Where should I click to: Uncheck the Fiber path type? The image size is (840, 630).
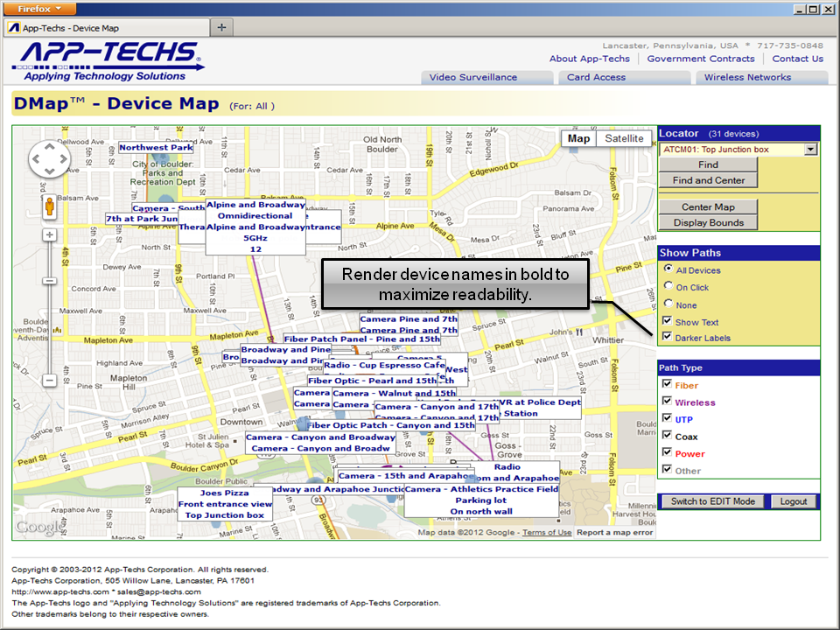(x=667, y=383)
